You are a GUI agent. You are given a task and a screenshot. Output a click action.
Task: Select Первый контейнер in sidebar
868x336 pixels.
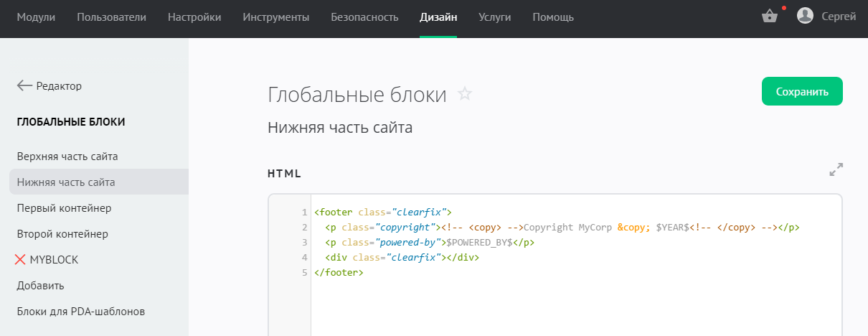[64, 208]
